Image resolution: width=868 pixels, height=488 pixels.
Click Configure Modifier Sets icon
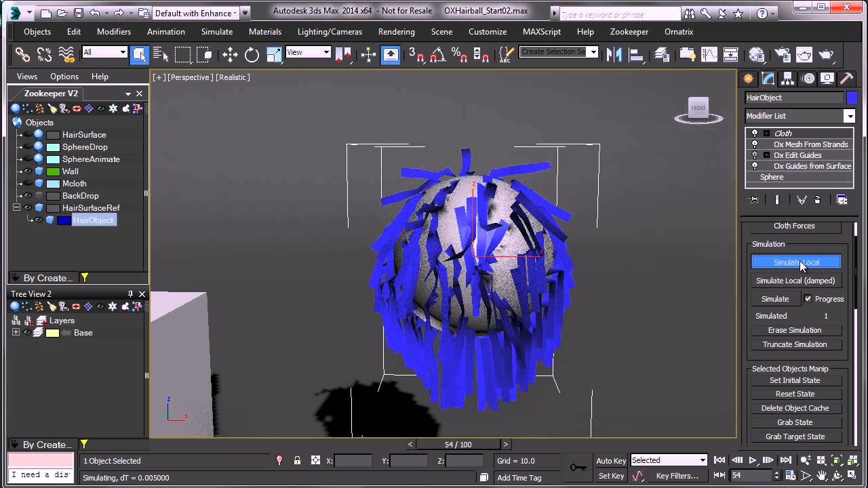(842, 200)
